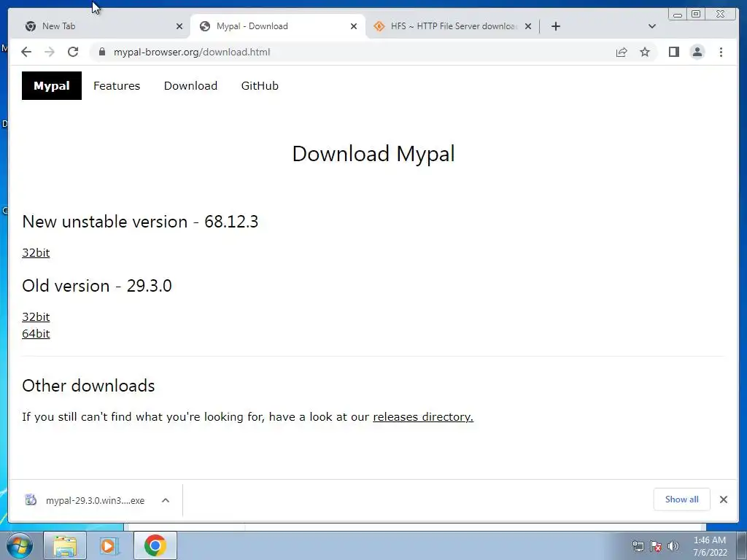
Task: Click the Chrome taskbar icon
Action: [x=155, y=545]
